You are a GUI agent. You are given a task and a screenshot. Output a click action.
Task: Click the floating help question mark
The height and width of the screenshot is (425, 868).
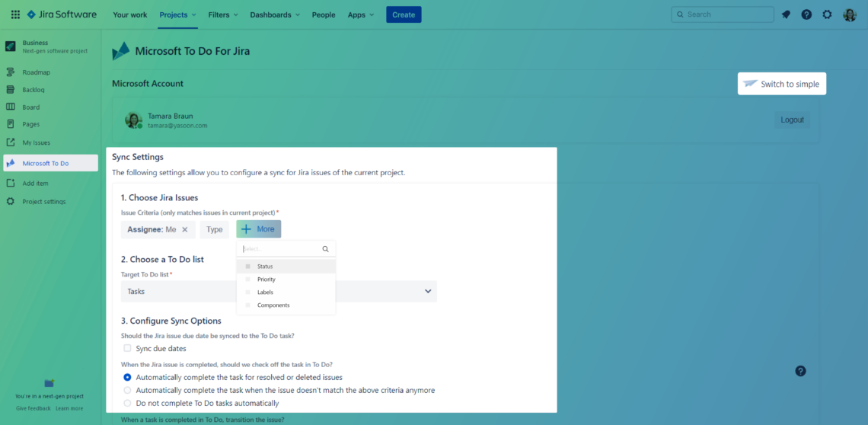800,371
